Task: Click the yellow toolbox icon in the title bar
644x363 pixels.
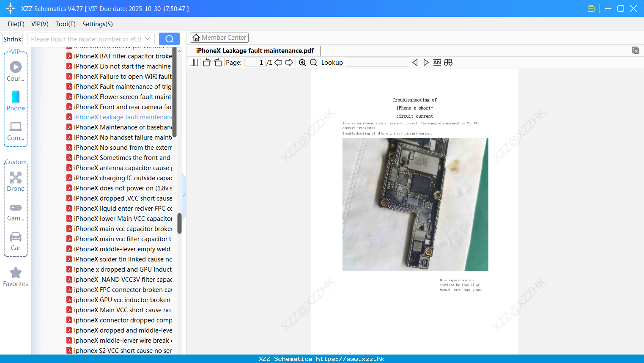Action: click(x=591, y=8)
